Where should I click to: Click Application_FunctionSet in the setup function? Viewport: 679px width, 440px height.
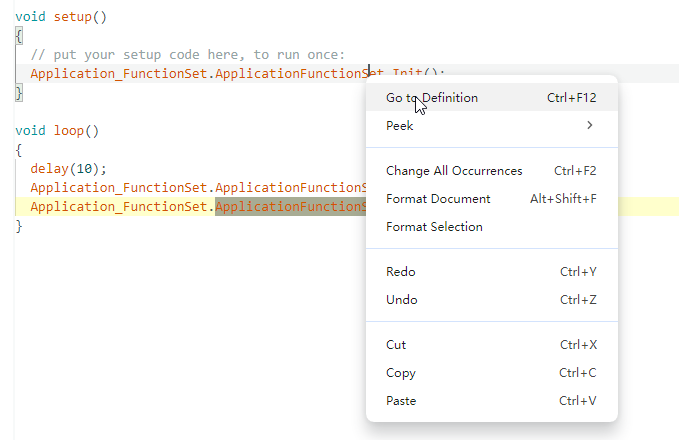pyautogui.click(x=119, y=74)
